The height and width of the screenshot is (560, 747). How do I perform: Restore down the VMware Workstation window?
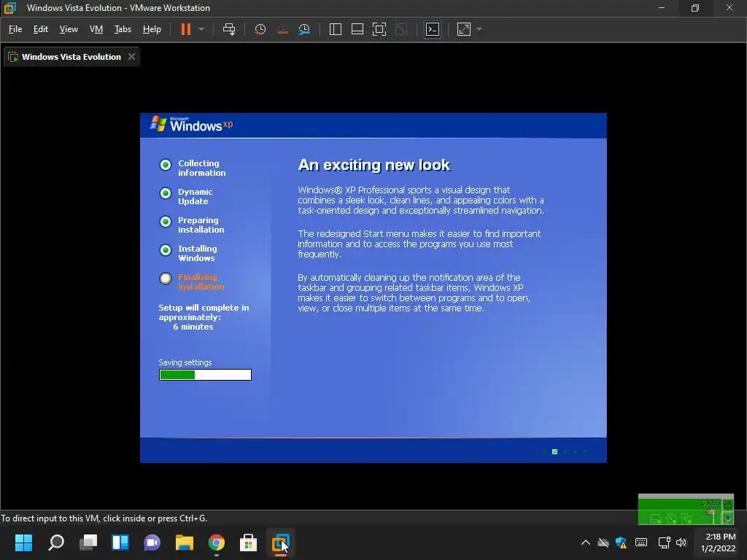tap(695, 7)
